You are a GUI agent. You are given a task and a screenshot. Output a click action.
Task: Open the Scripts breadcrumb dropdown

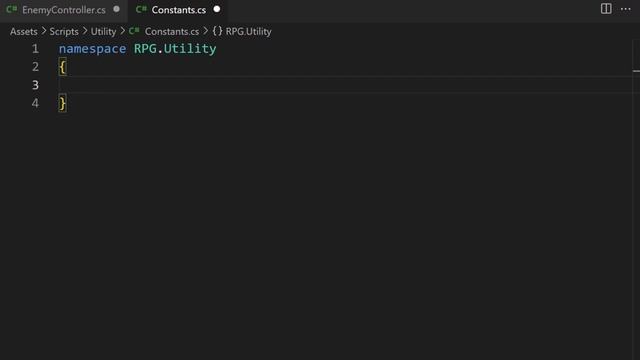tap(64, 31)
